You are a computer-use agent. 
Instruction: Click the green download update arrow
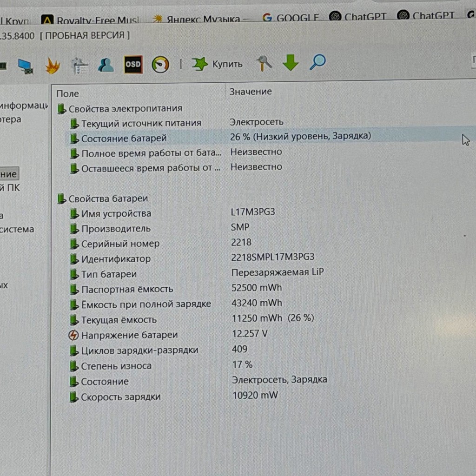coord(291,63)
